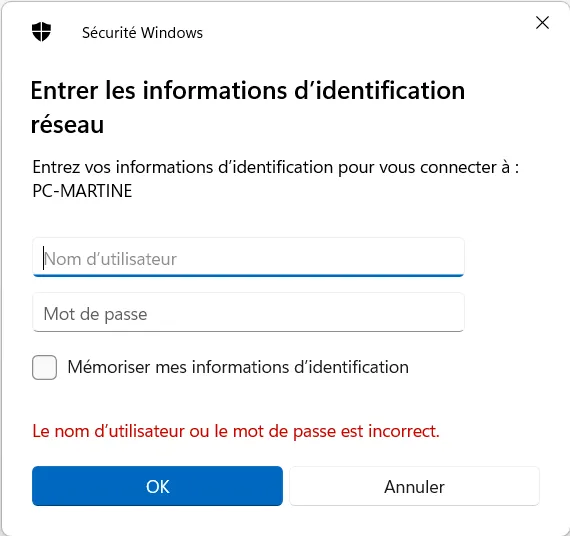Screen dimensions: 570x536
Task: Cancel with the Annuler button
Action: tap(414, 486)
